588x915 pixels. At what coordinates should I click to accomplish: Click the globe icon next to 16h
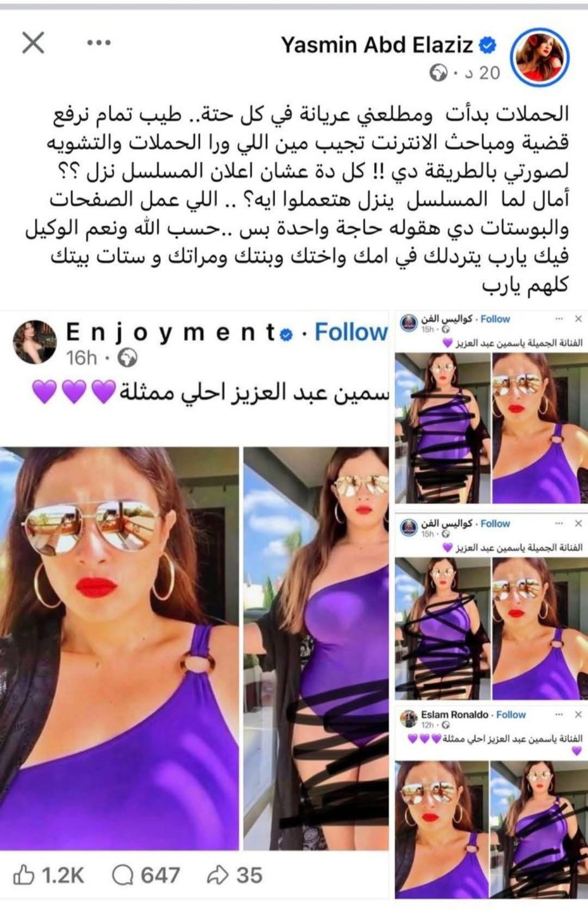(128, 358)
